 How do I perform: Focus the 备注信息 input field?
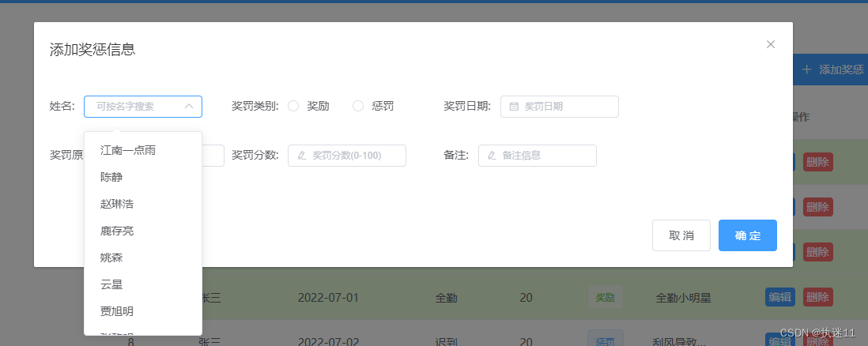(x=538, y=156)
